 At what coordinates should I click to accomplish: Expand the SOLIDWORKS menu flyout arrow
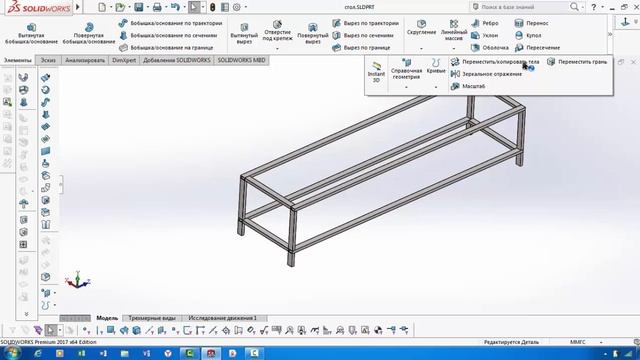tap(78, 7)
